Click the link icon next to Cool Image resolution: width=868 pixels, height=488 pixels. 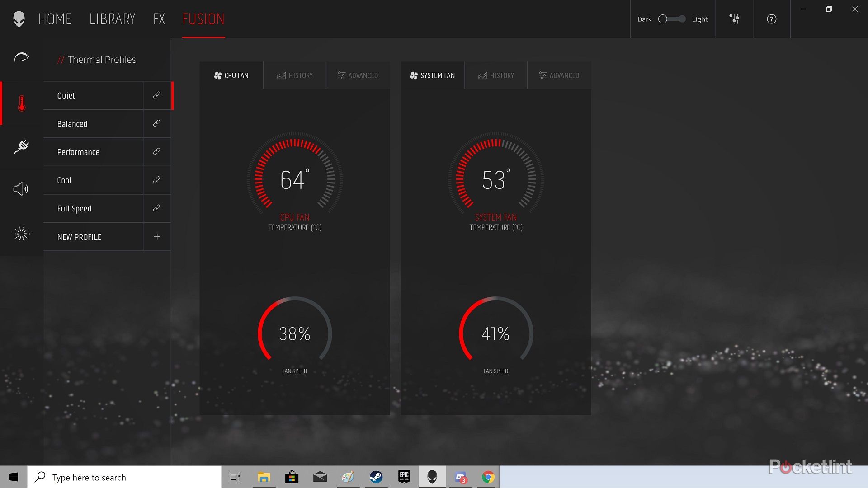(x=156, y=180)
